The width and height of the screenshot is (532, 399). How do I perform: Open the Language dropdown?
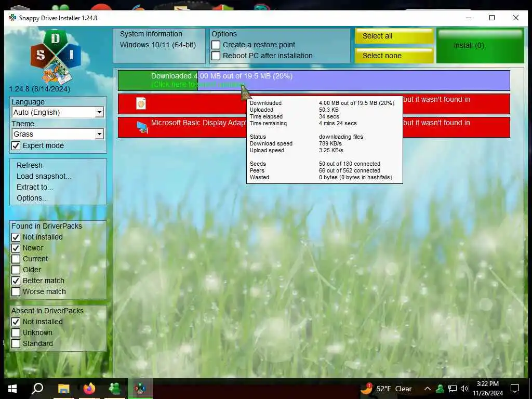click(x=58, y=112)
